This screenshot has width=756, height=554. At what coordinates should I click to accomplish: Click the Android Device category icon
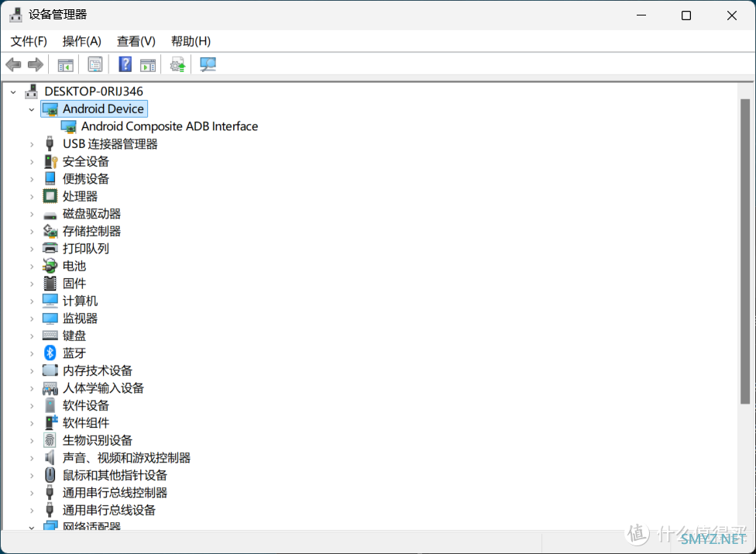(50, 109)
